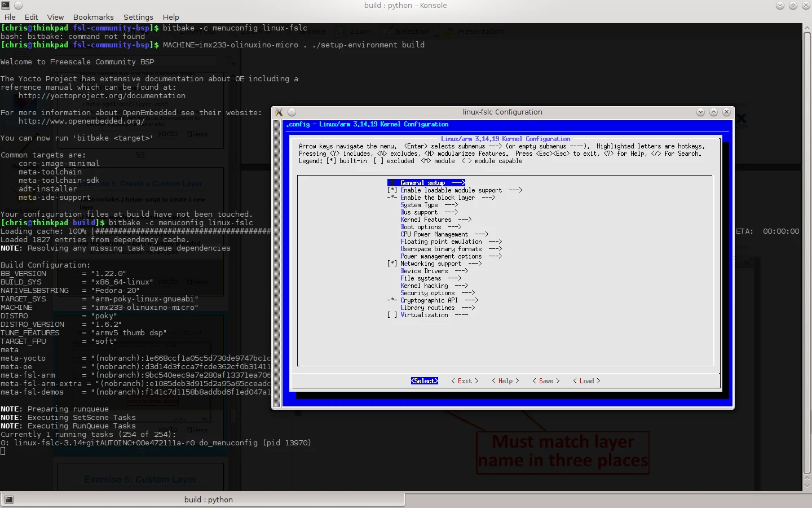This screenshot has height=508, width=812.
Task: Click the scroll up arrow of Konsole scrollbar
Action: (x=807, y=27)
